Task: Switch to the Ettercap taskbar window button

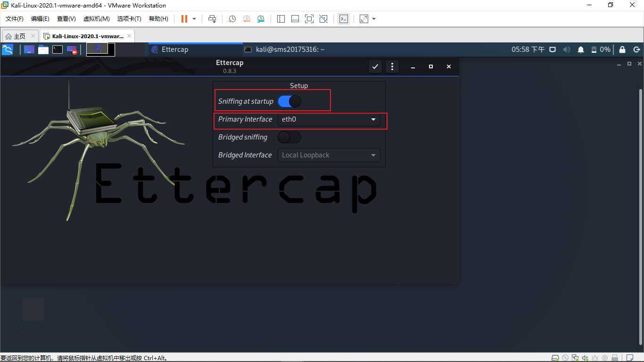Action: pos(196,49)
